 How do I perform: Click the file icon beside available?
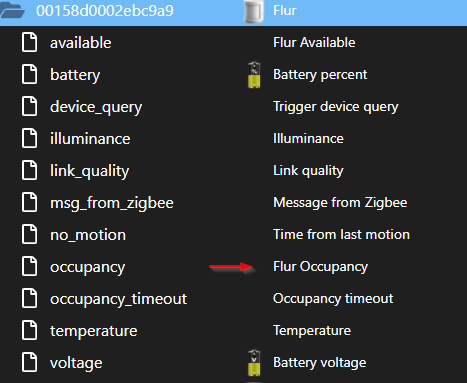[x=29, y=42]
